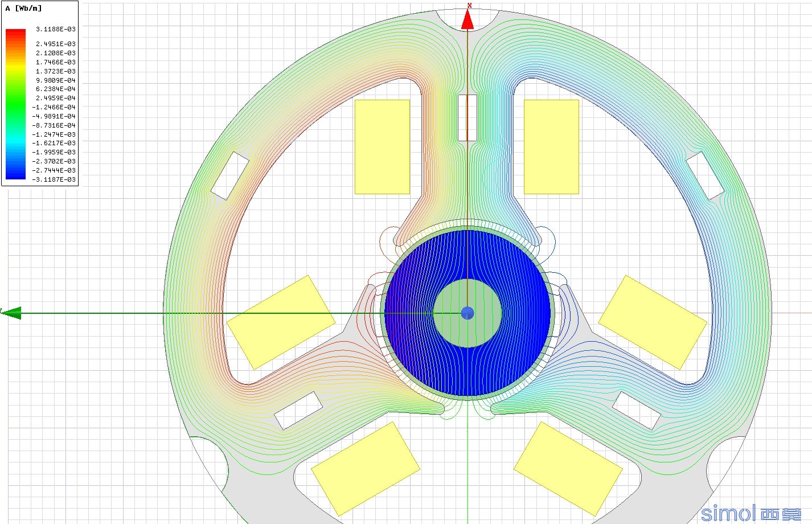
Task: Select legend value 2.4959E-04
Action: click(x=55, y=98)
